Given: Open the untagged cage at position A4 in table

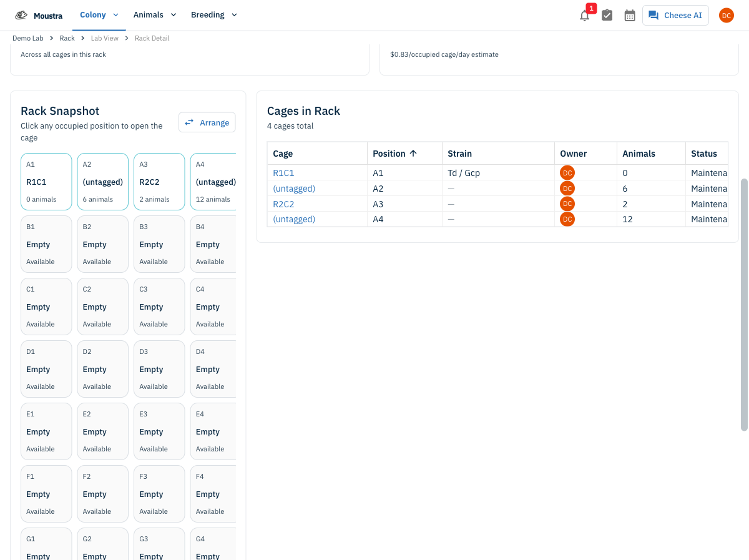Looking at the screenshot, I should point(294,219).
